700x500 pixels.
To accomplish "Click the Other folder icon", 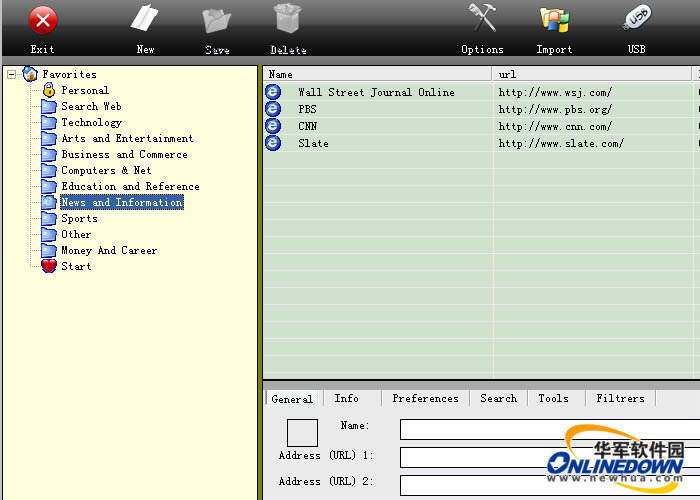I will tap(49, 234).
